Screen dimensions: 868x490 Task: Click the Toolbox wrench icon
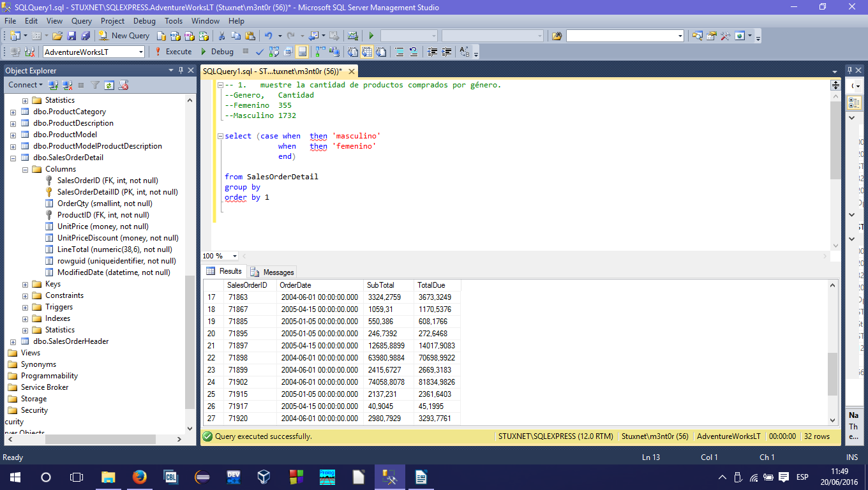tap(725, 36)
